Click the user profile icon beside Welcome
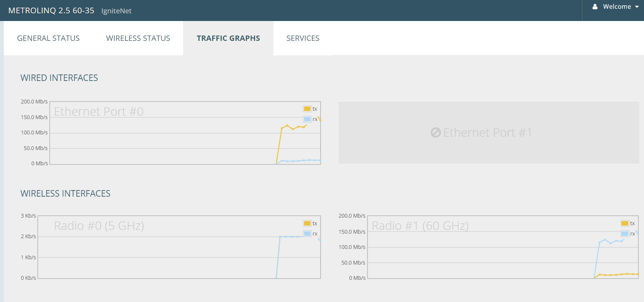The width and height of the screenshot is (644, 302). [595, 7]
